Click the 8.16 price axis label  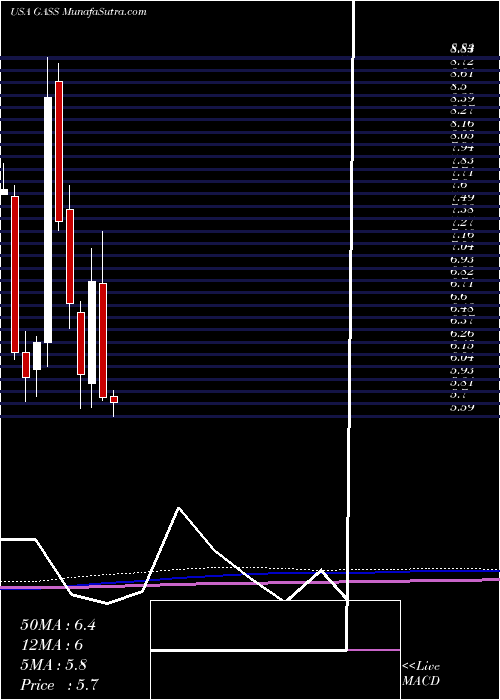point(462,123)
